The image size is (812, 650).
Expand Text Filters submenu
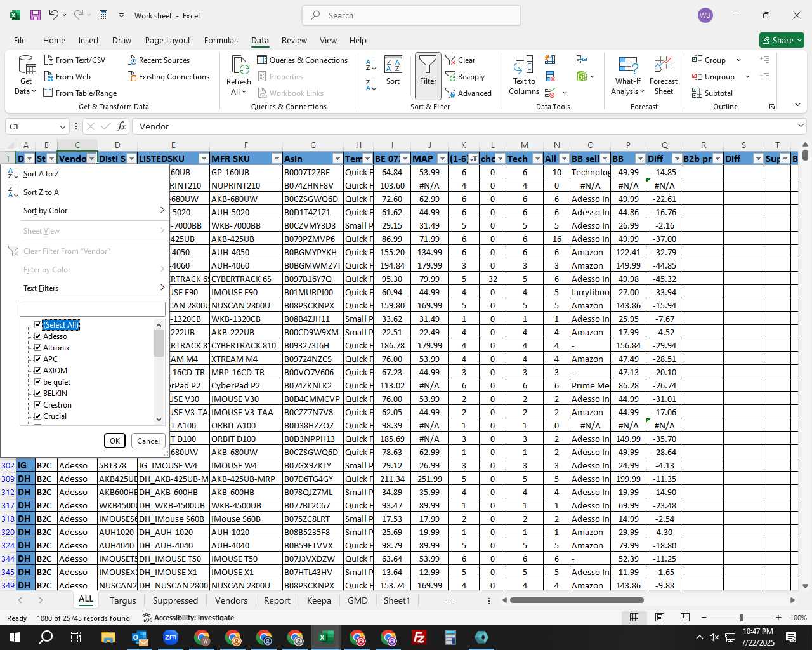coord(86,288)
